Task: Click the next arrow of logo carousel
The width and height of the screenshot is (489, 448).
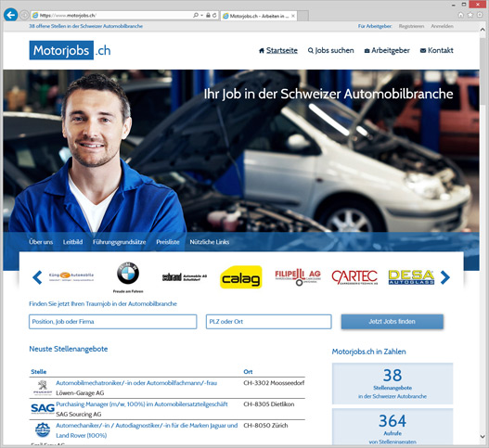Action: pyautogui.click(x=445, y=277)
